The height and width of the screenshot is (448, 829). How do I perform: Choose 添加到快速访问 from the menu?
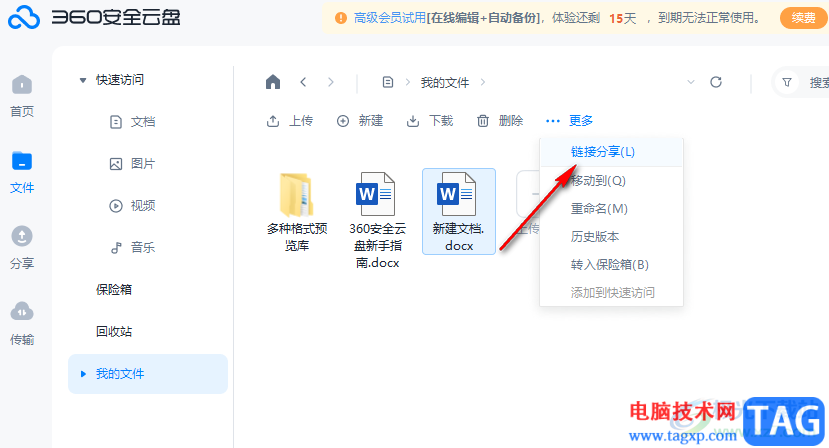point(611,293)
